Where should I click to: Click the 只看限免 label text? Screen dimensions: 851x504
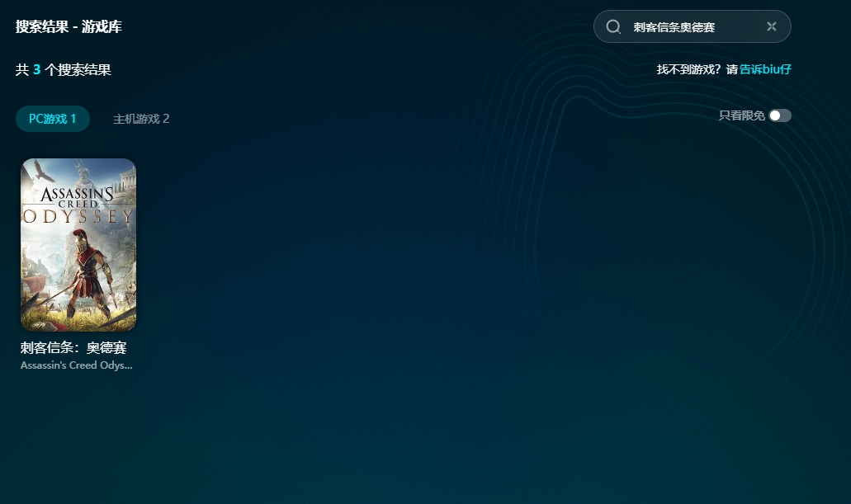[x=741, y=115]
